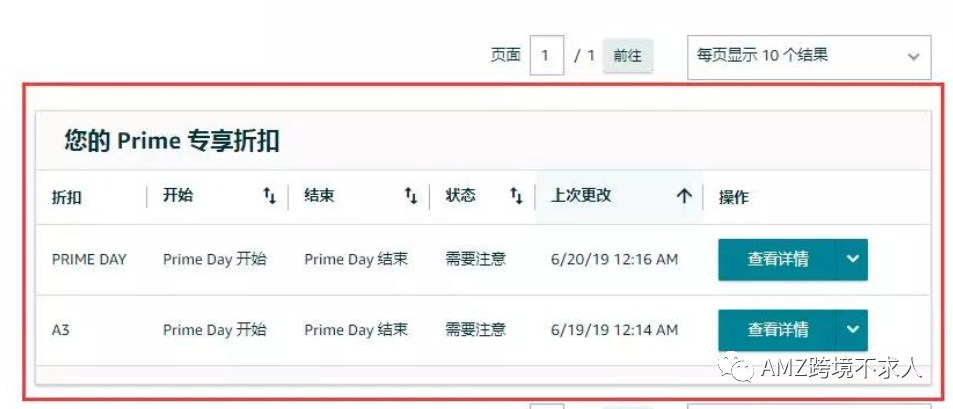Select the 折扣 column header
The width and height of the screenshot is (953, 409).
[x=67, y=198]
